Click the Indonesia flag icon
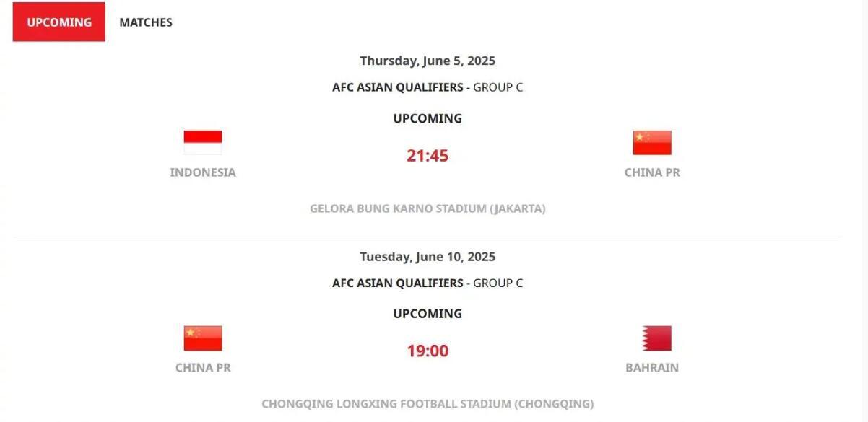The height and width of the screenshot is (422, 868). pos(203,143)
